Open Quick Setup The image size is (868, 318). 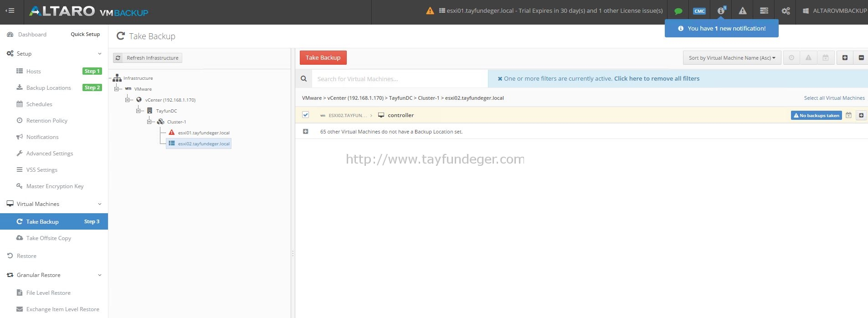click(85, 34)
